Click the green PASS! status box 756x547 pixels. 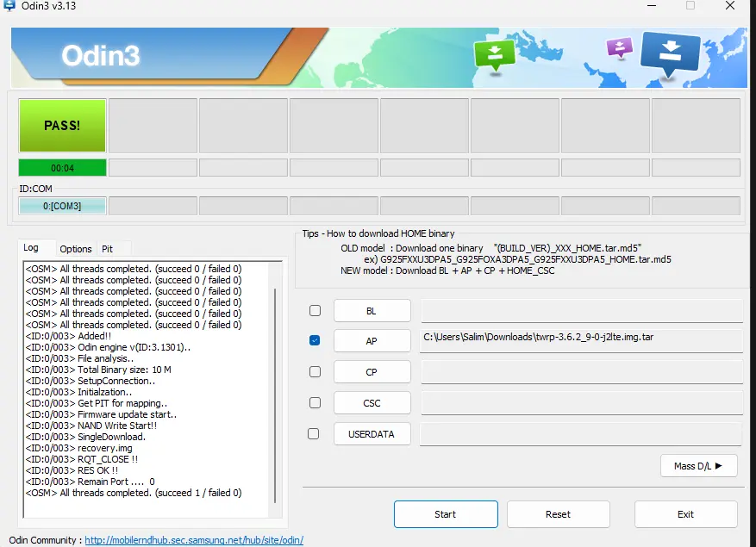click(62, 125)
